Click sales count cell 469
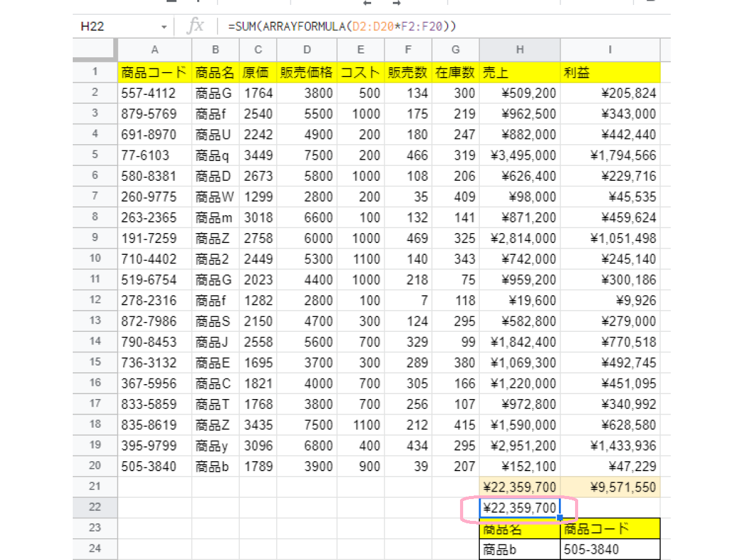 point(408,238)
